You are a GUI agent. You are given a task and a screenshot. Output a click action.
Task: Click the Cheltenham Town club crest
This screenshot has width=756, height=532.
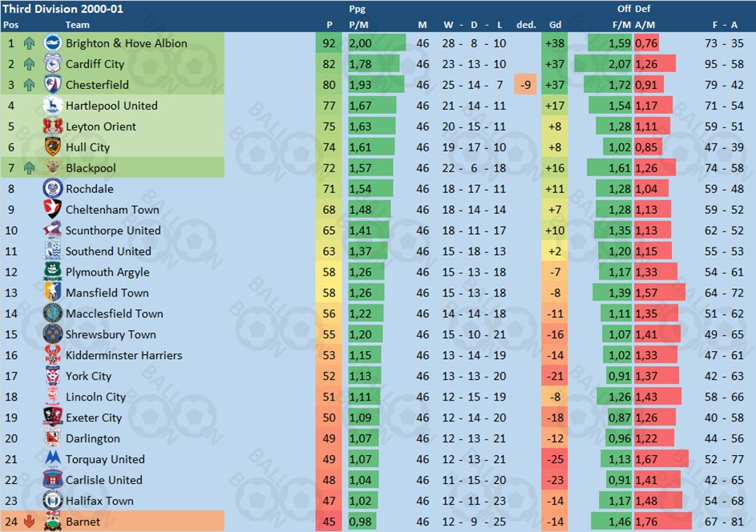coord(53,210)
